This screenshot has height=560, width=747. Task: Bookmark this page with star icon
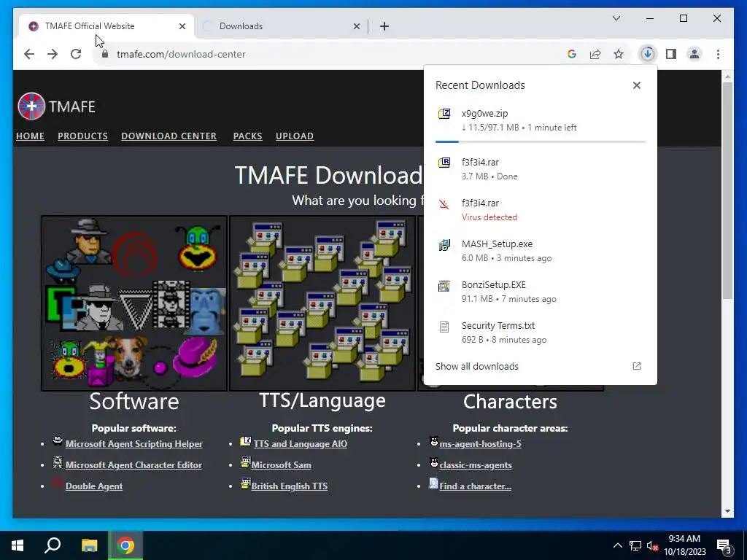tap(619, 54)
